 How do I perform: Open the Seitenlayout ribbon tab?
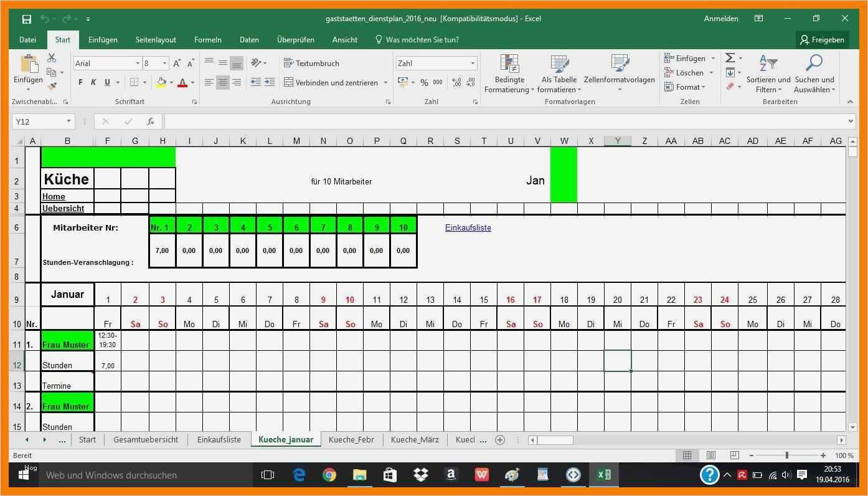[x=156, y=39]
